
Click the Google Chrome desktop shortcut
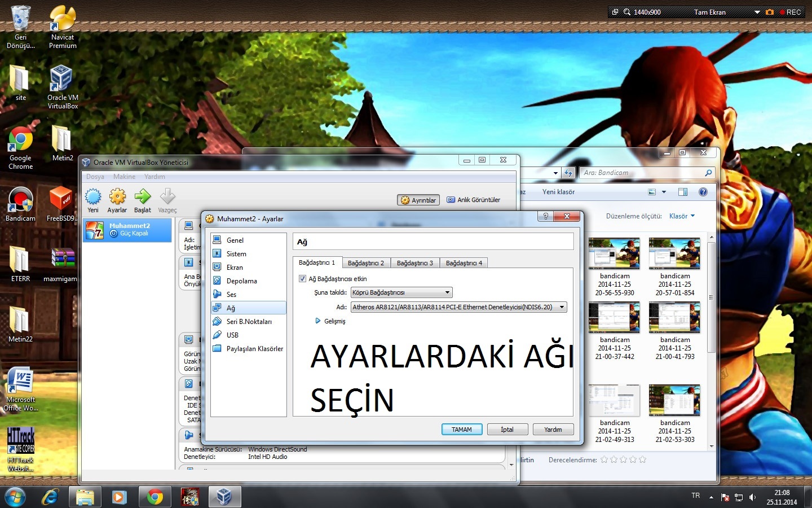pos(20,148)
